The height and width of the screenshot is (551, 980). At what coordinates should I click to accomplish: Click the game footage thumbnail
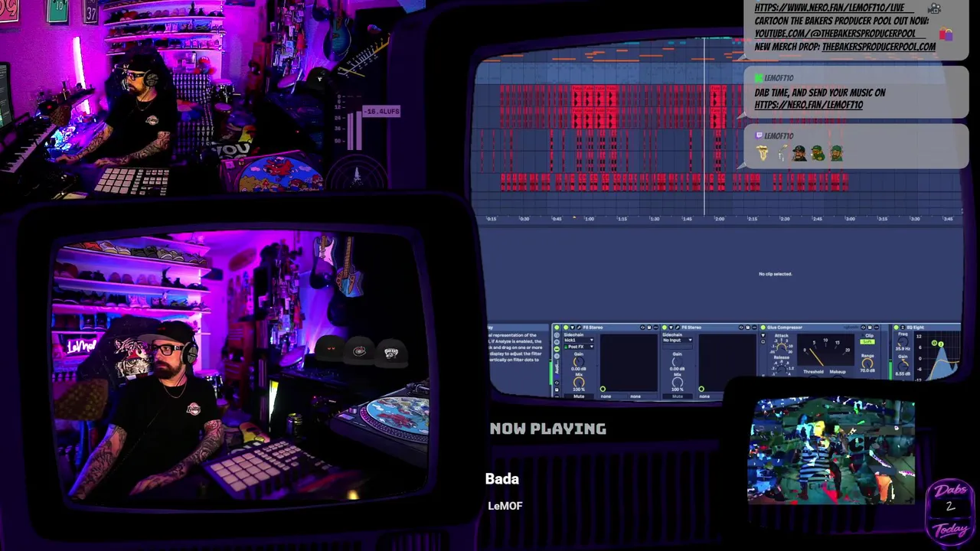click(x=831, y=452)
